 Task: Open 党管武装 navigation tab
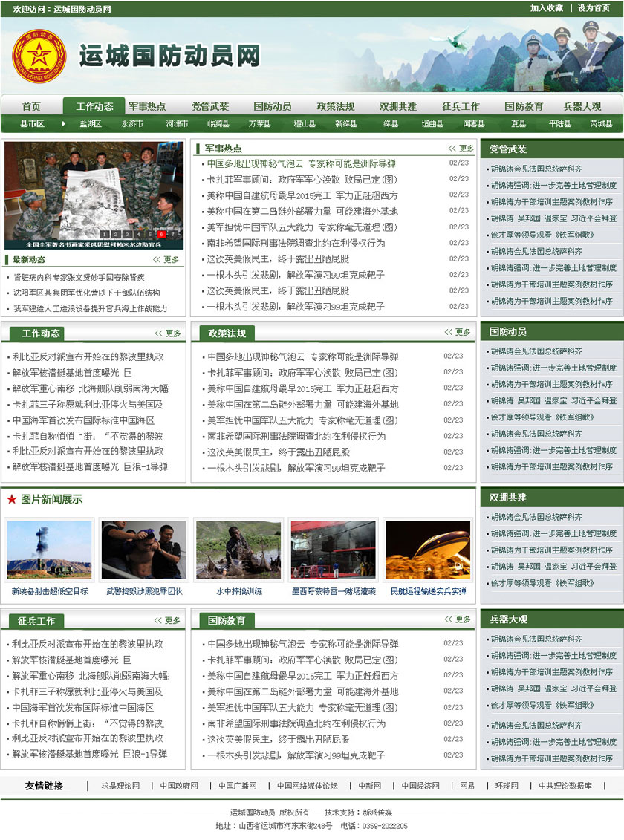click(x=210, y=106)
